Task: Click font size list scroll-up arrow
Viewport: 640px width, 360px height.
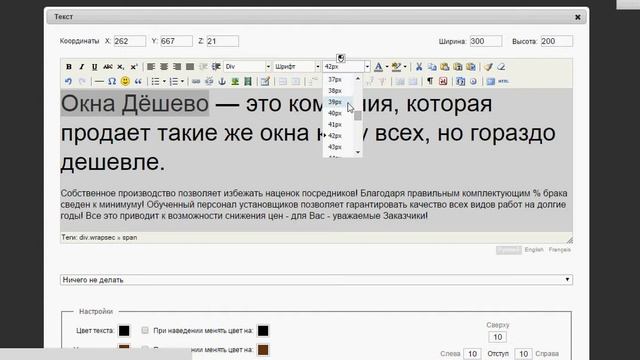Action: (x=358, y=78)
